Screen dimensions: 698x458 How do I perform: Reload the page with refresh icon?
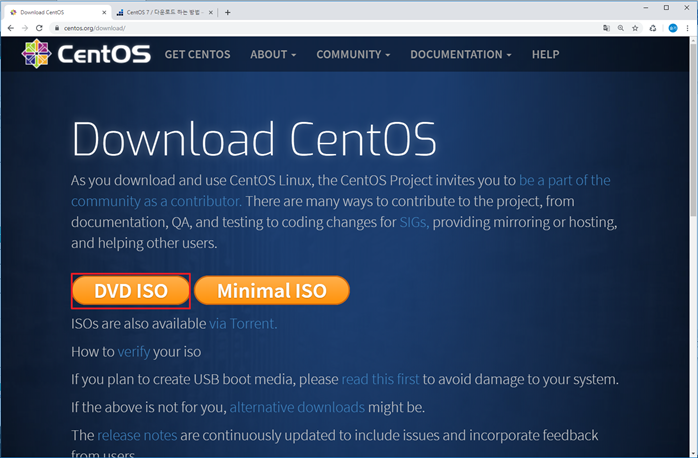coord(39,28)
